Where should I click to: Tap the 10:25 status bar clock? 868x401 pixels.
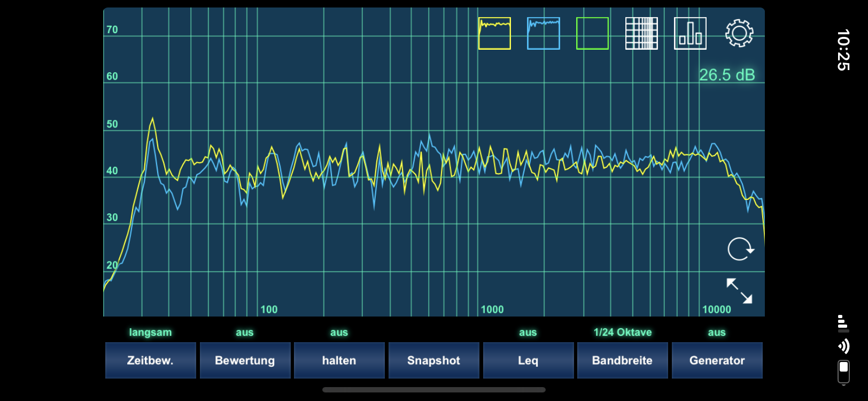coord(843,50)
